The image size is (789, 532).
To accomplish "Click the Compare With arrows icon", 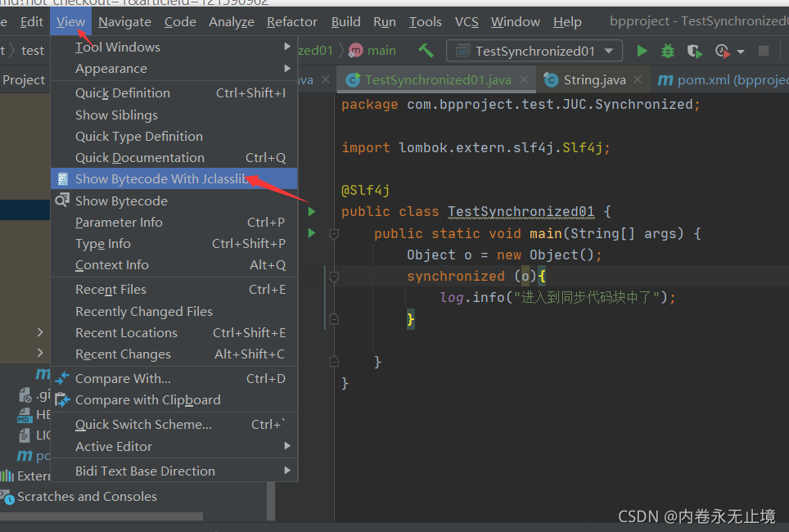I will [x=62, y=378].
